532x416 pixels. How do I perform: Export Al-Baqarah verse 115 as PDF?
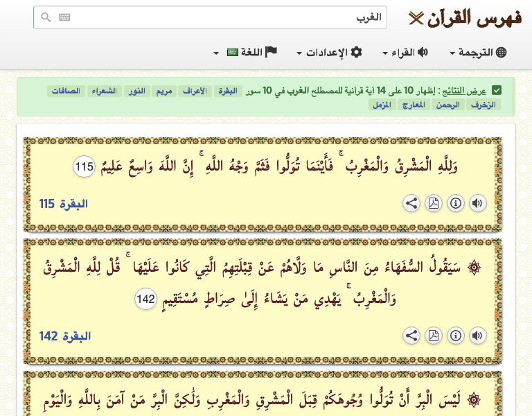coord(434,203)
